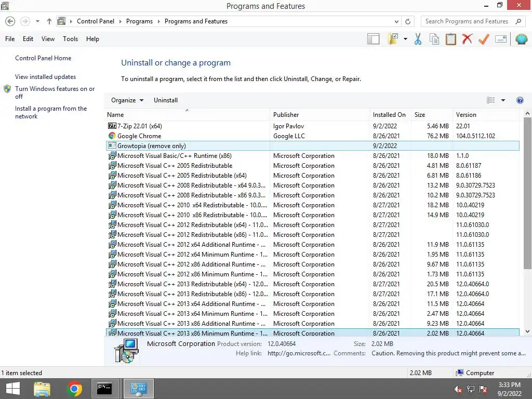Click the blue Help question mark icon

point(520,100)
